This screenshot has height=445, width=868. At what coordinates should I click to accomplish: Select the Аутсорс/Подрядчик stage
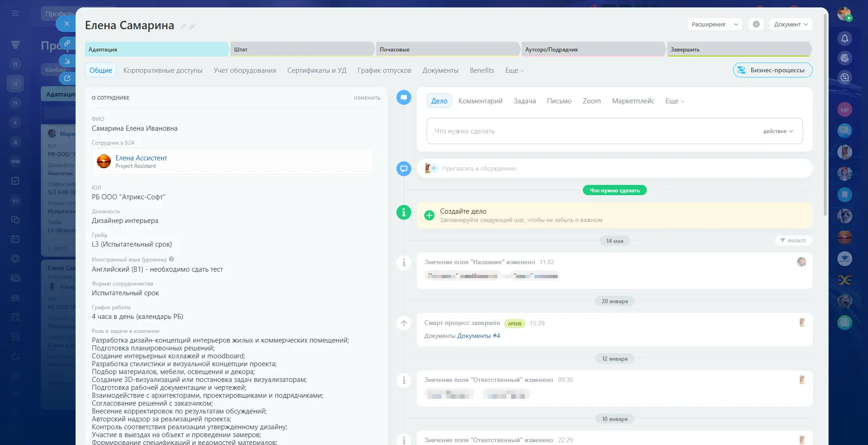pos(593,49)
